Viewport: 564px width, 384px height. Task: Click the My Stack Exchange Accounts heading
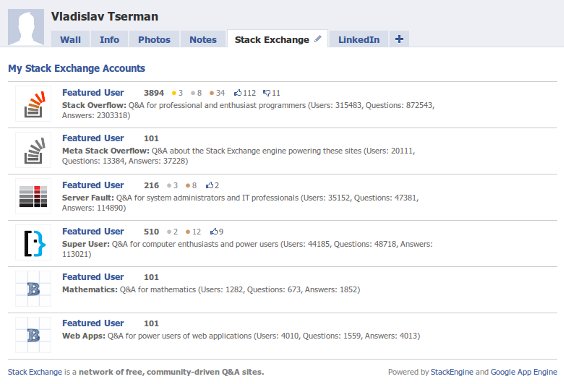click(77, 68)
